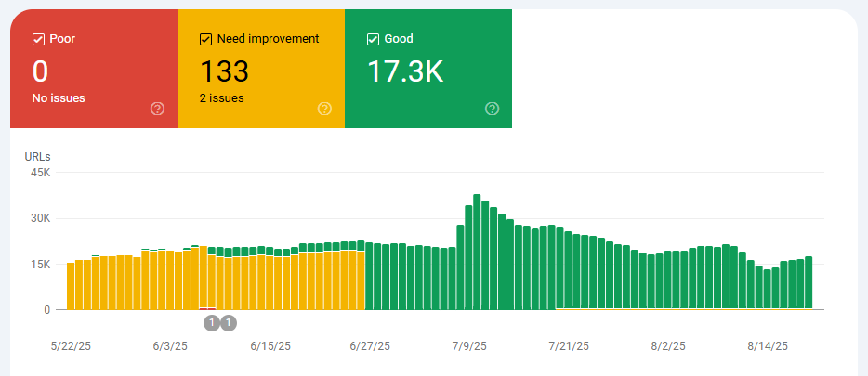
Task: Click the second gray annotation marker below the chart
Action: click(229, 323)
